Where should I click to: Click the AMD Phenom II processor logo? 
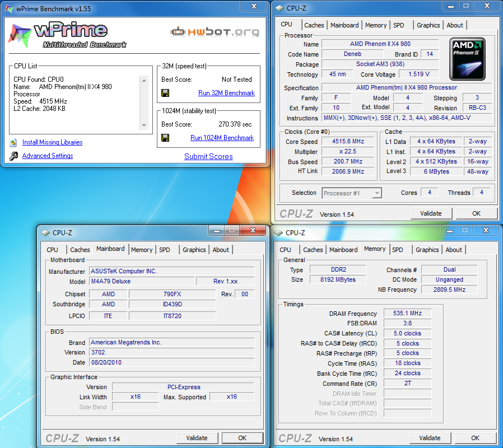click(x=467, y=59)
